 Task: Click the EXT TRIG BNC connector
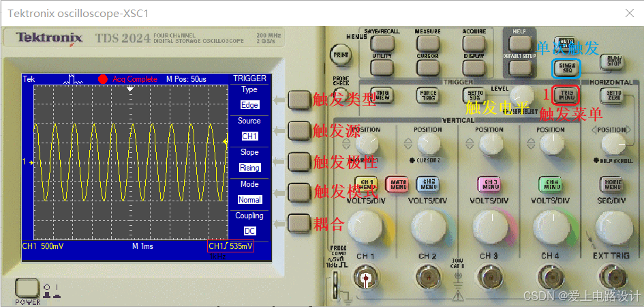pos(611,278)
